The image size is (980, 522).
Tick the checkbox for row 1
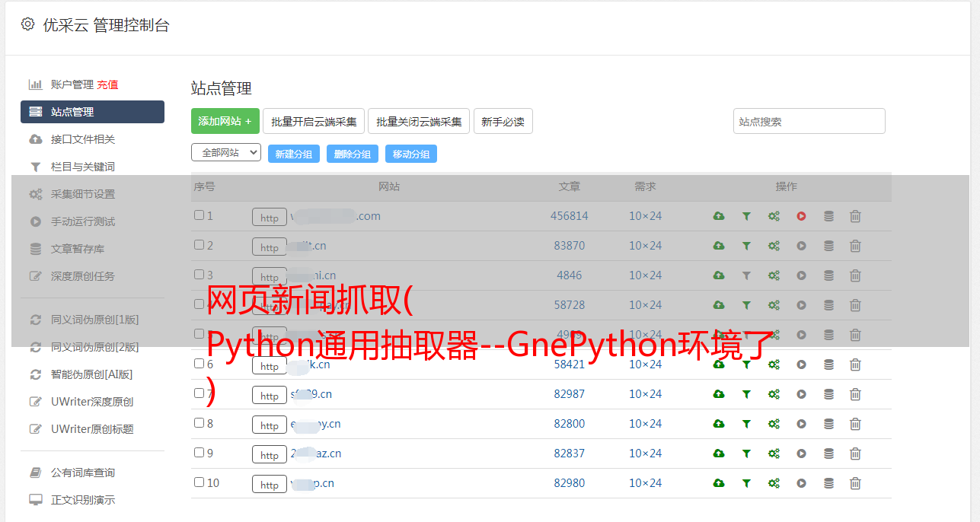[199, 215]
